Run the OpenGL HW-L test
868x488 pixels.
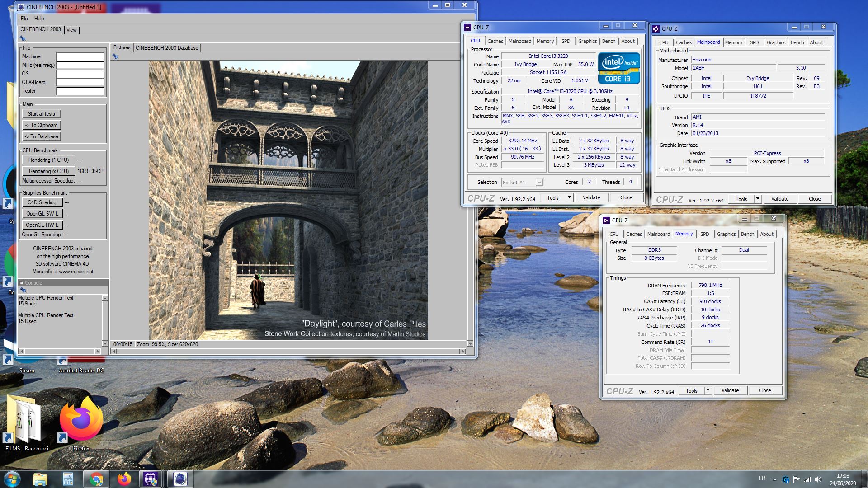[x=42, y=225]
